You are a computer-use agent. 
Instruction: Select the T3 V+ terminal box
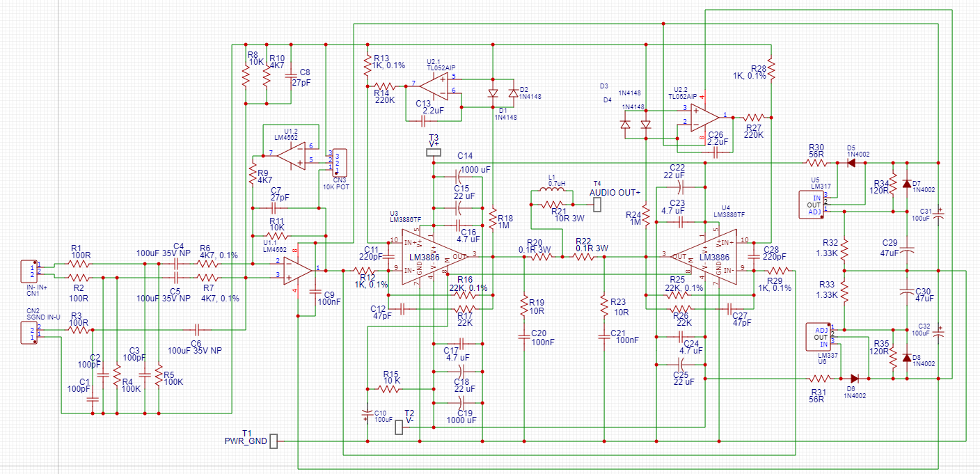pyautogui.click(x=434, y=152)
